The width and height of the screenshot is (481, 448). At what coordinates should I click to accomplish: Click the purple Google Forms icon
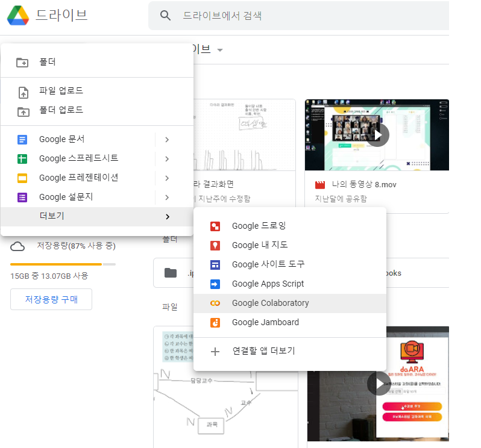[22, 198]
